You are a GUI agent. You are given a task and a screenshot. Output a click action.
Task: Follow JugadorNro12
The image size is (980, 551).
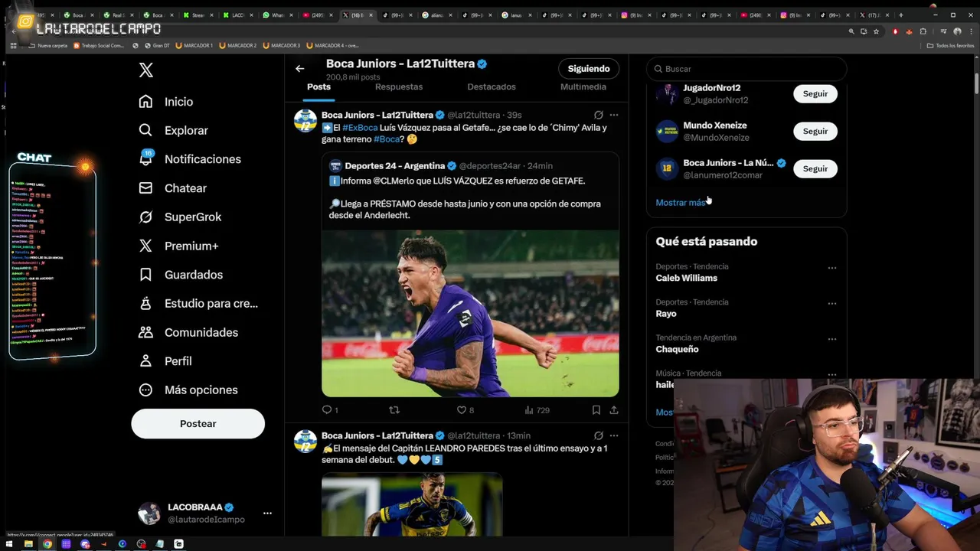[x=815, y=94]
